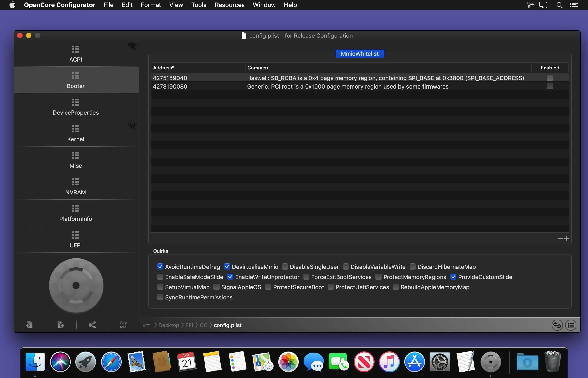Check the Enabled box for address 4275159040
Image resolution: width=588 pixels, height=378 pixels.
(550, 77)
